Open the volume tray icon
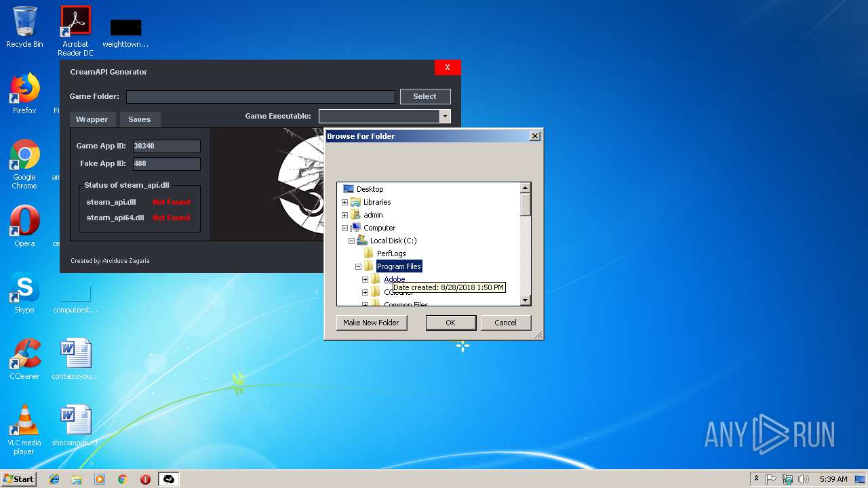 pyautogui.click(x=803, y=479)
